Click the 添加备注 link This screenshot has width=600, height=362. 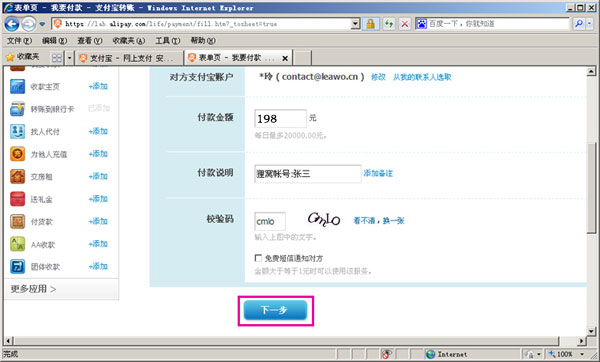coord(378,173)
